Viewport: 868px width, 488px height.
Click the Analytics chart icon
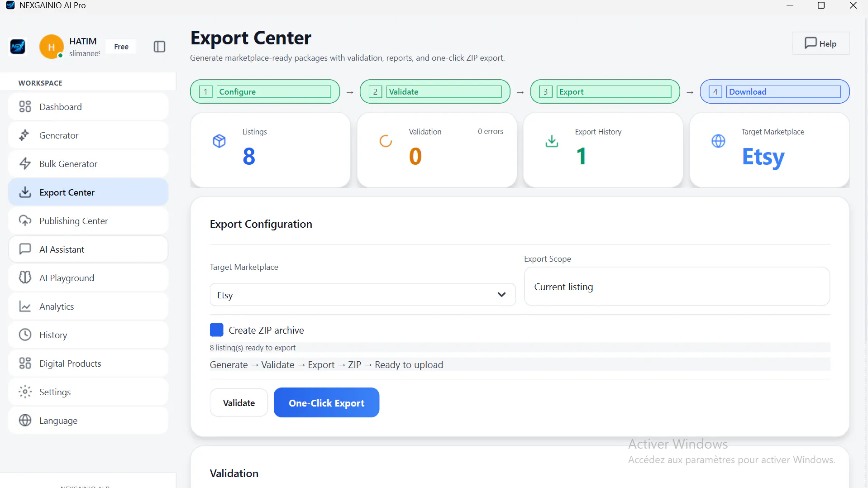[x=25, y=306]
